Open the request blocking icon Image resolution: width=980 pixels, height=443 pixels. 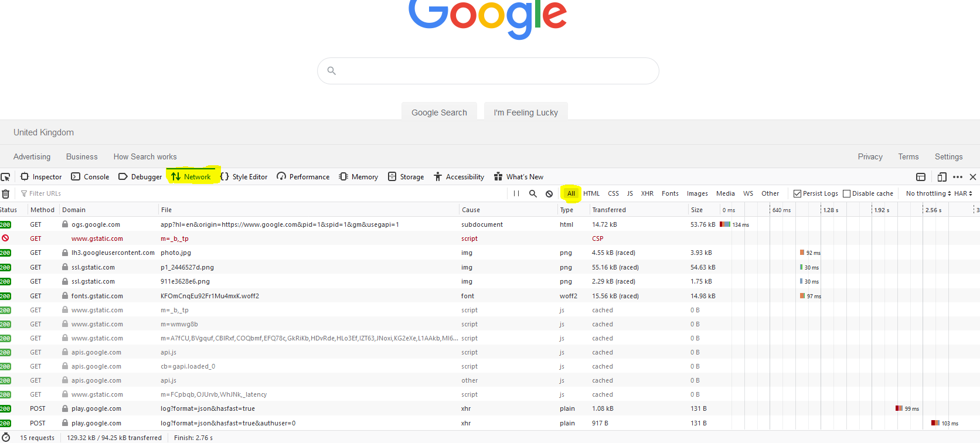coord(549,193)
